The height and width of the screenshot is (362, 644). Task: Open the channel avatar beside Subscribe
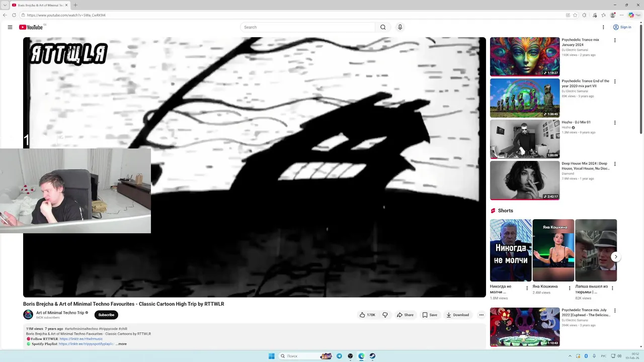tap(28, 315)
